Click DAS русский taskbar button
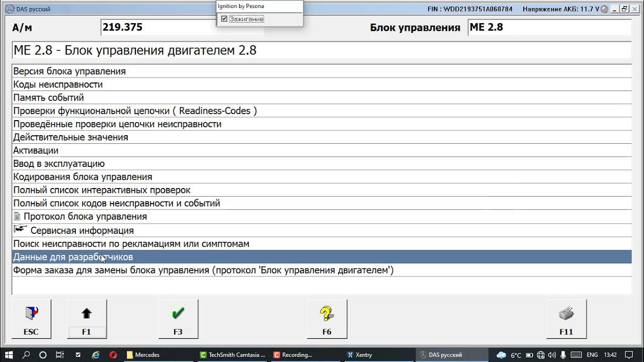 [x=451, y=354]
